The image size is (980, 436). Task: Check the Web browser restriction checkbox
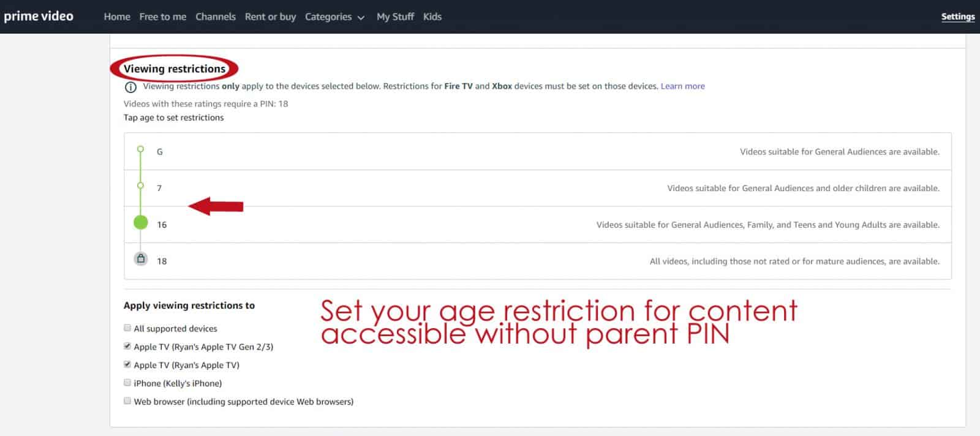[127, 401]
